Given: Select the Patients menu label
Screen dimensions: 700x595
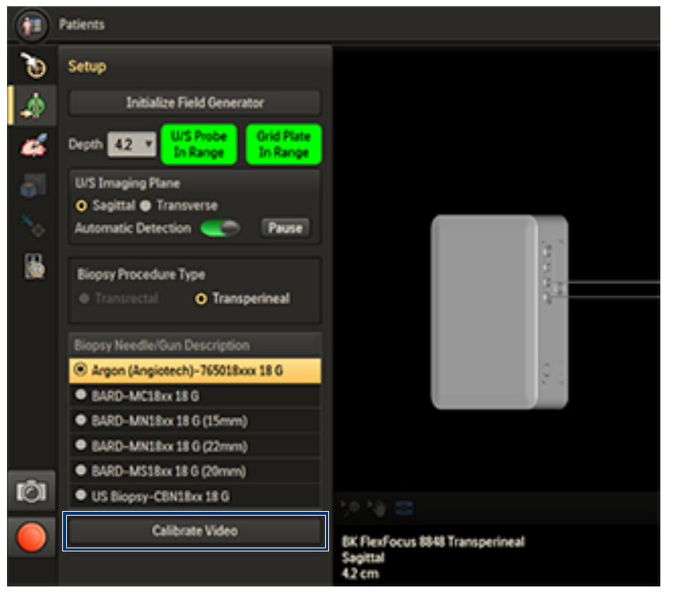Looking at the screenshot, I should coord(82,25).
